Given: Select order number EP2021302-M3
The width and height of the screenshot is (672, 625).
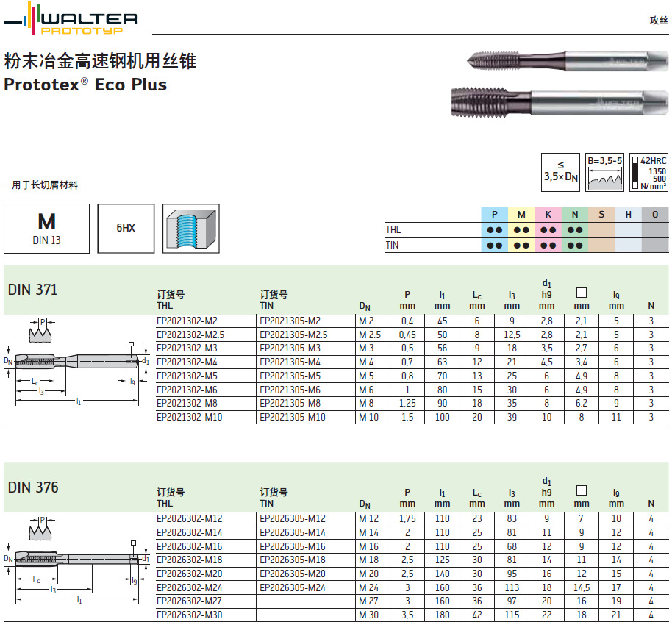Looking at the screenshot, I should pyautogui.click(x=187, y=348).
